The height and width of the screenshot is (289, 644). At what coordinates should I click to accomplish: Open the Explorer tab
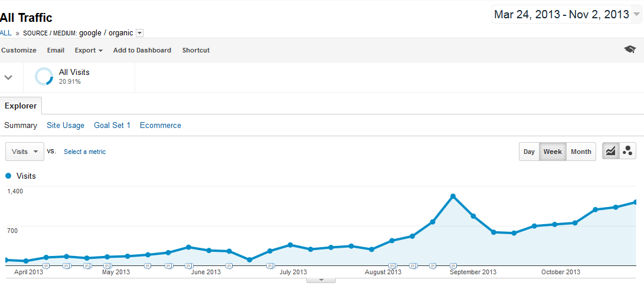tap(21, 106)
